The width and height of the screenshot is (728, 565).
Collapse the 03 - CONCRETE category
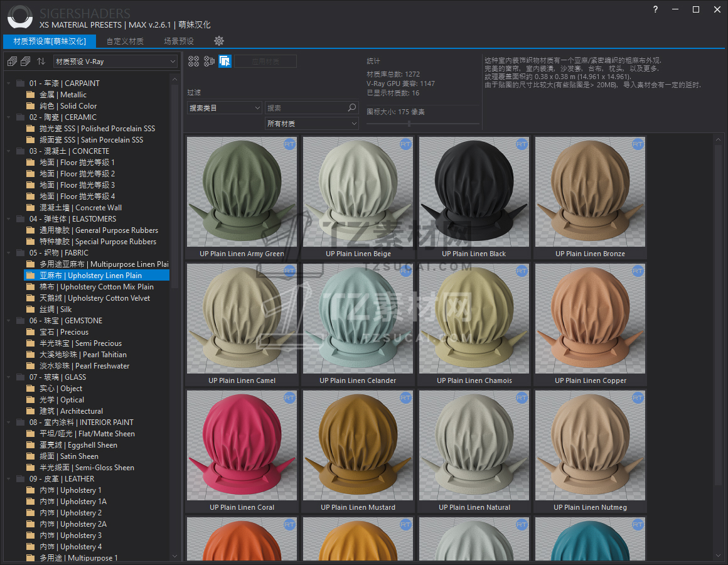(x=9, y=151)
